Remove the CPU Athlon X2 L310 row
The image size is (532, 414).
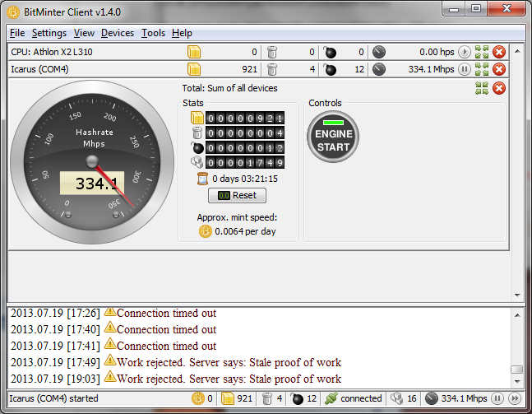[x=499, y=52]
